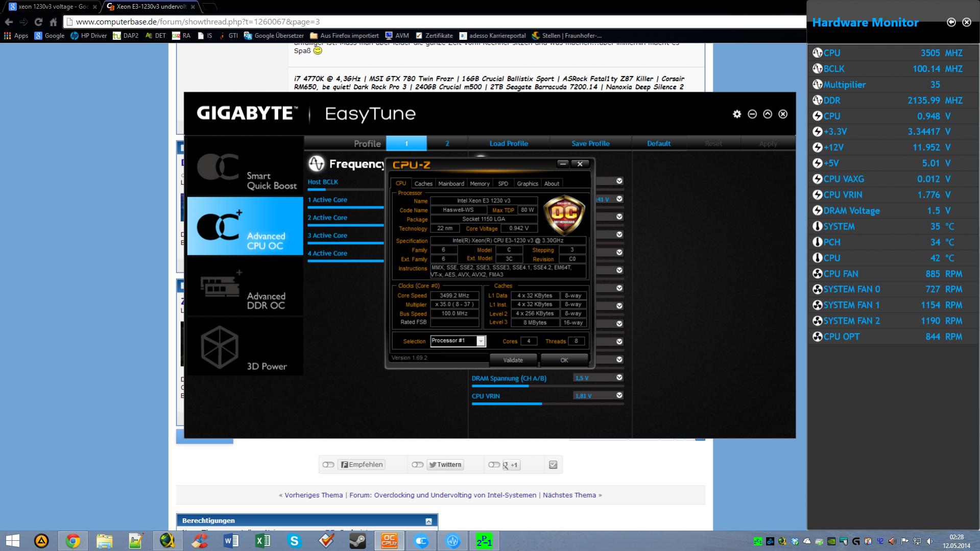The height and width of the screenshot is (551, 980).
Task: Open Excel from the taskbar
Action: pos(262,541)
